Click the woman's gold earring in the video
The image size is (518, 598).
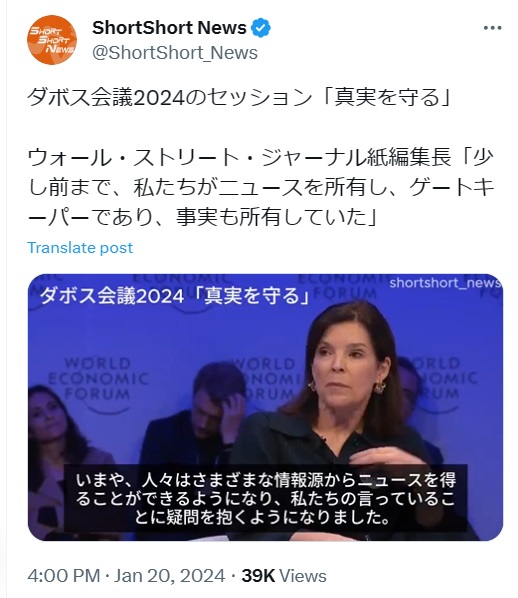coord(380,387)
